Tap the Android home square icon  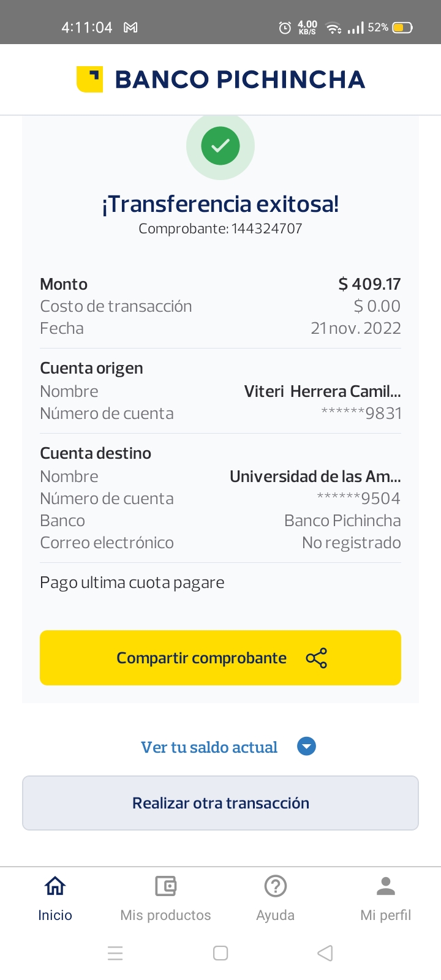click(x=221, y=953)
